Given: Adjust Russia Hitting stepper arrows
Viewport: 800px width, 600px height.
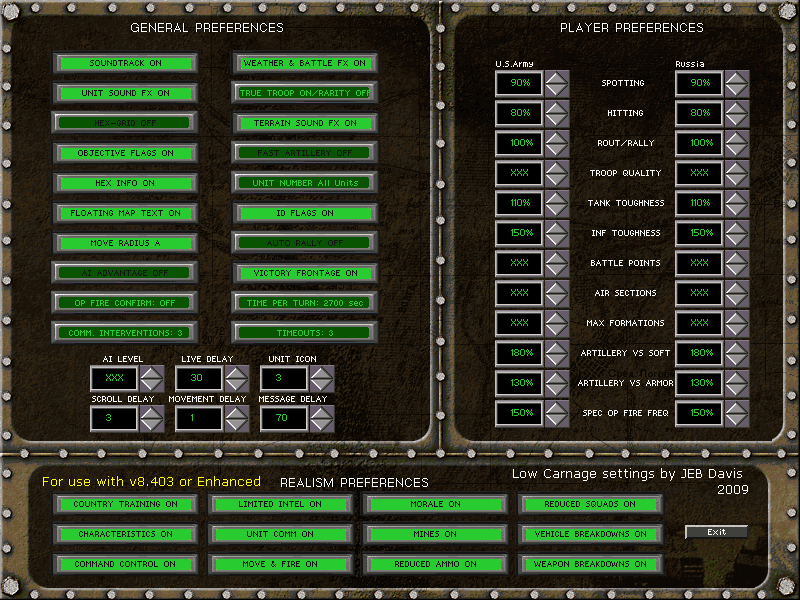Looking at the screenshot, I should click(x=737, y=113).
